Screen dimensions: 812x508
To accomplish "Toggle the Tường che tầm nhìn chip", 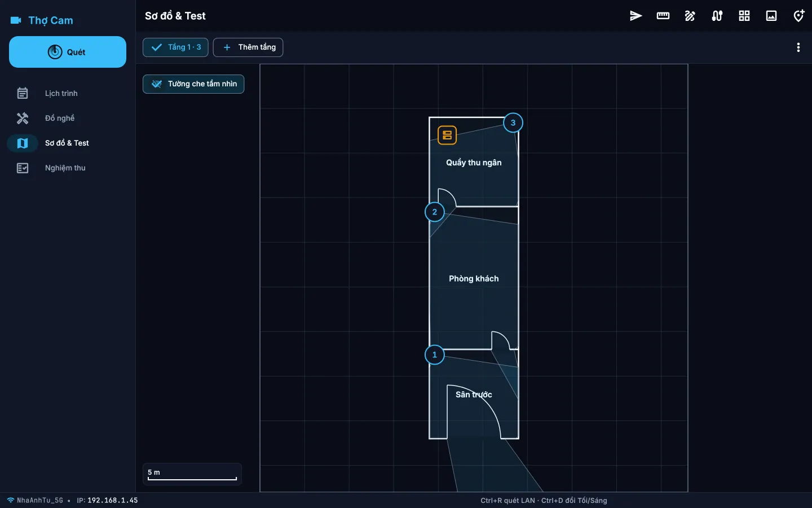I will click(193, 84).
